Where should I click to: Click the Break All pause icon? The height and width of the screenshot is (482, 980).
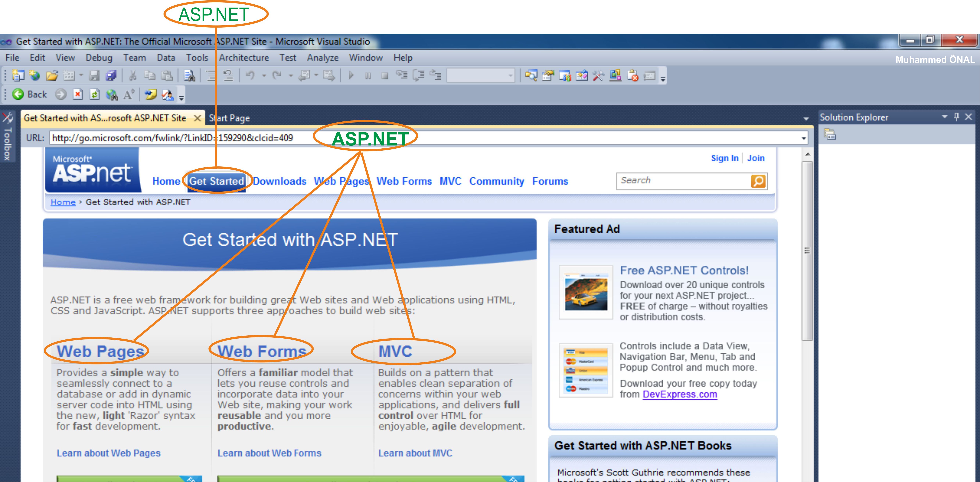pos(368,76)
